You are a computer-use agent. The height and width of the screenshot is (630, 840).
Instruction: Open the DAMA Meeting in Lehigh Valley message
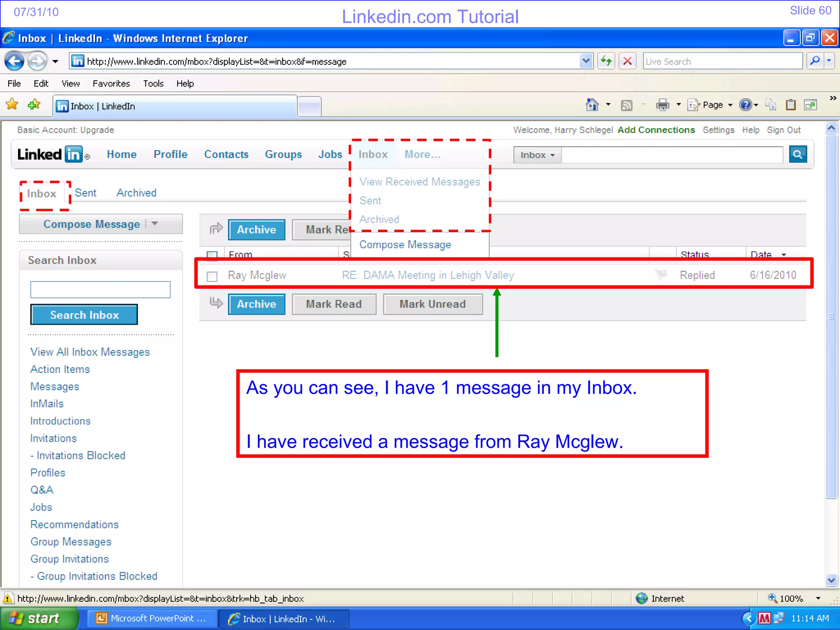pyautogui.click(x=428, y=275)
